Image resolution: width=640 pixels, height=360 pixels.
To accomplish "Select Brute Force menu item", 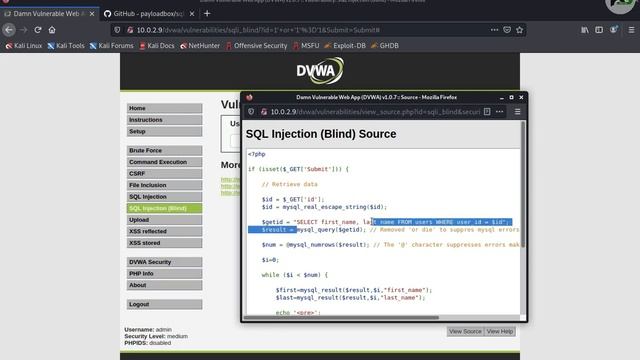I will pos(164,150).
